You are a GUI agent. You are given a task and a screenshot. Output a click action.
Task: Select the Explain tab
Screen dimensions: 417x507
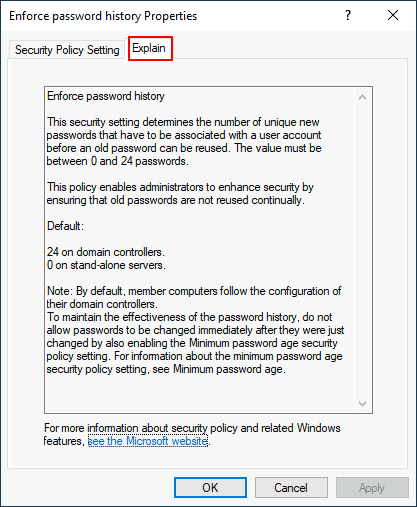(x=149, y=48)
